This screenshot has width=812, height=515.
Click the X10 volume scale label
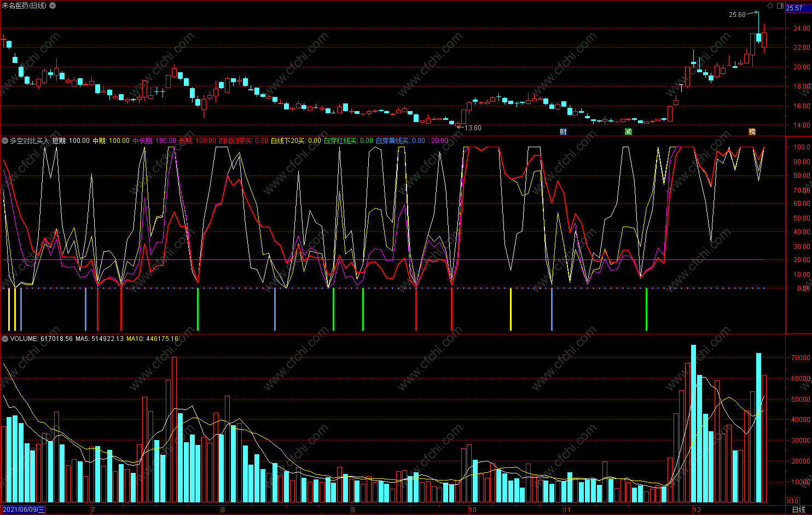coord(792,501)
